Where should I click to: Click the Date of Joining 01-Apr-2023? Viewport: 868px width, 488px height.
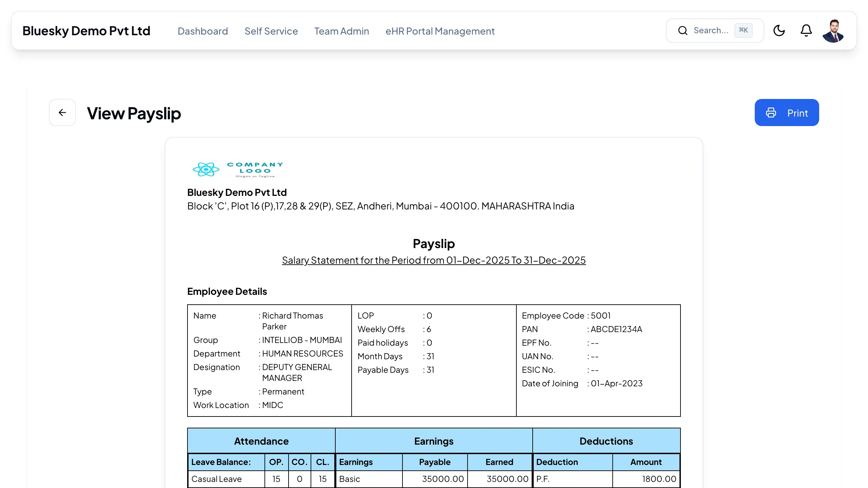616,383
